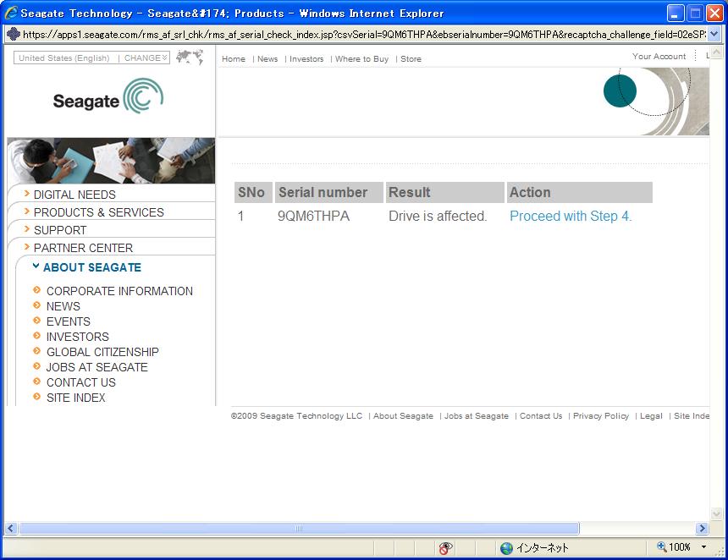728x560 pixels.
Task: Click the horizontal scrollbar thumb
Action: [299, 528]
